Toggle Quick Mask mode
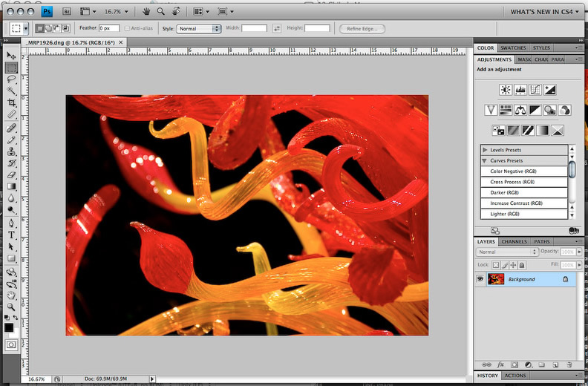This screenshot has height=386, width=588. [x=11, y=344]
